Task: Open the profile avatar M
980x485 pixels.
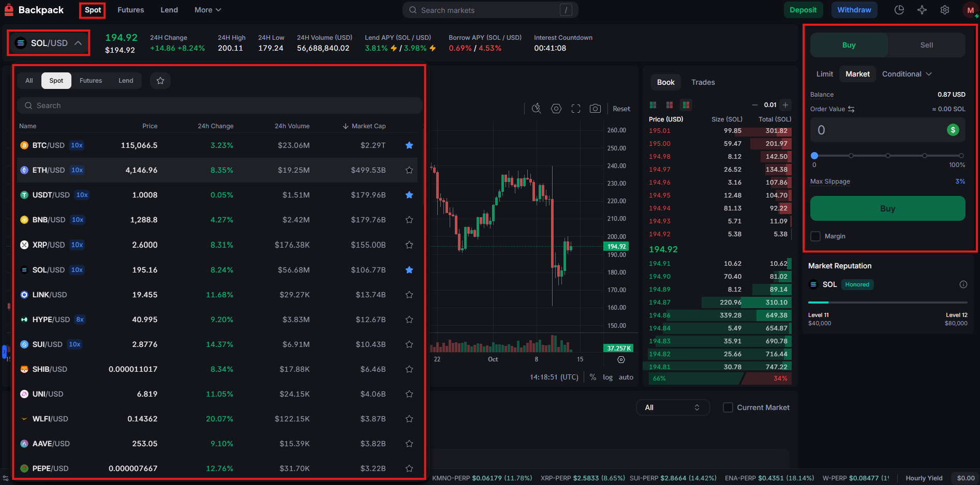Action: coord(970,10)
